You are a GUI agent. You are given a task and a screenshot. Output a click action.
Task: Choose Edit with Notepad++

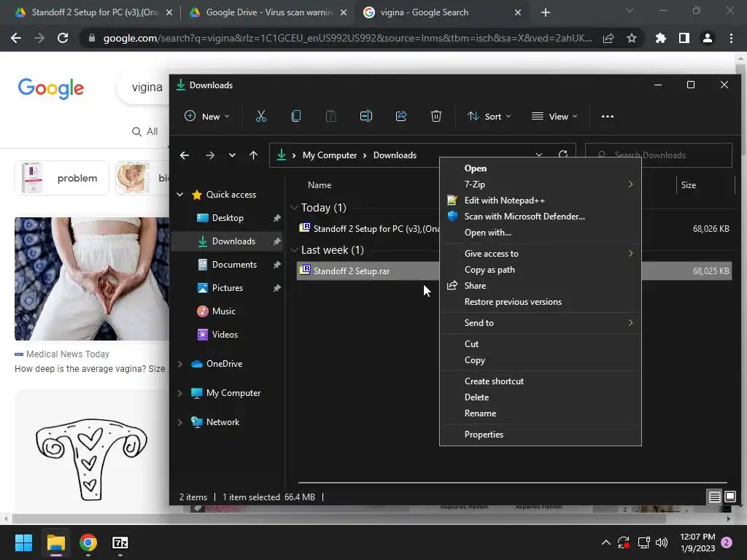(541, 201)
